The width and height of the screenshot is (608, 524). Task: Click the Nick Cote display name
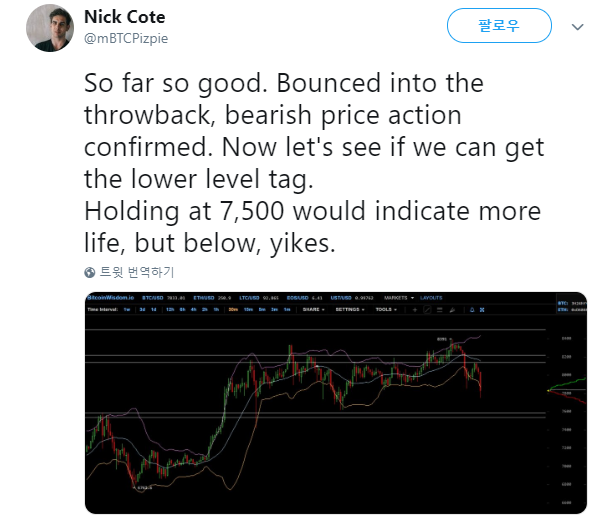point(124,17)
